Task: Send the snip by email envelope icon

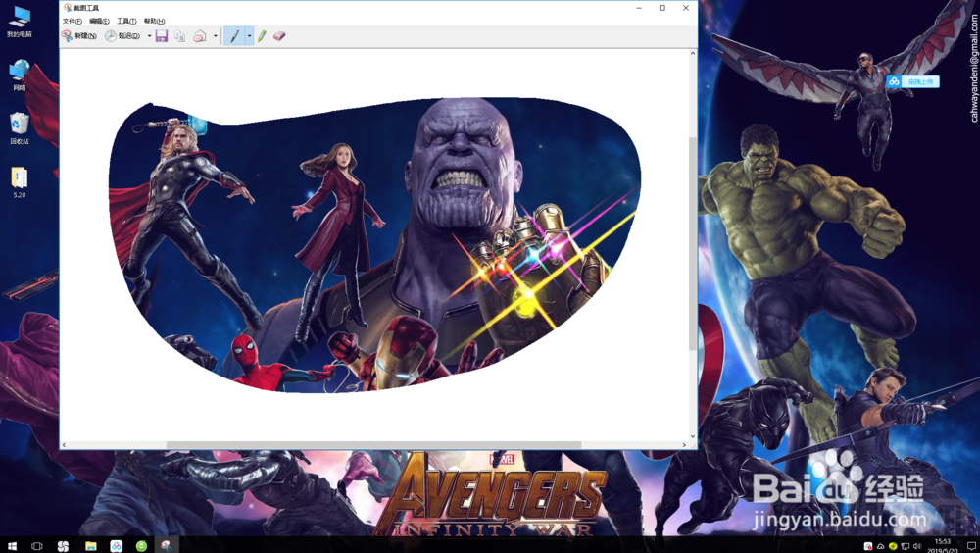Action: (199, 36)
